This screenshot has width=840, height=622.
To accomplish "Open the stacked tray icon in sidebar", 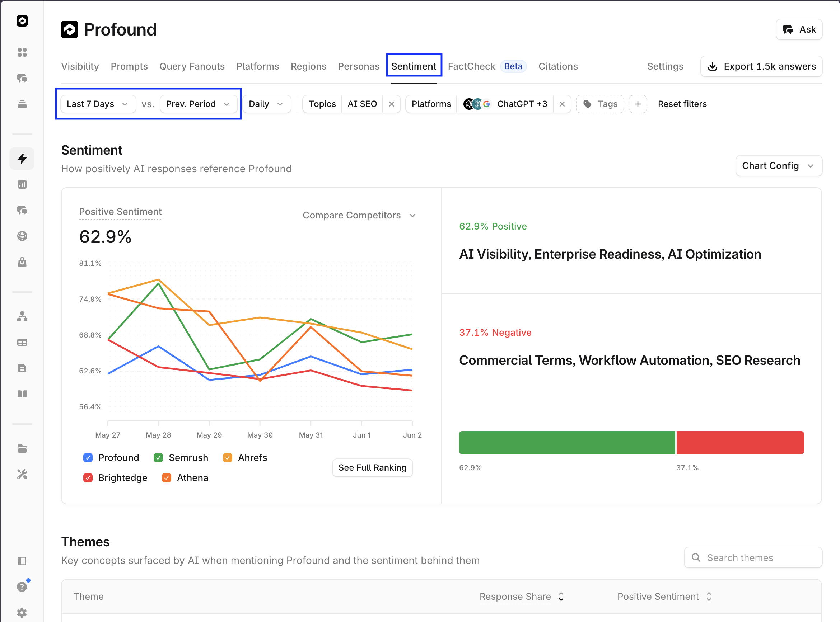I will [x=22, y=104].
